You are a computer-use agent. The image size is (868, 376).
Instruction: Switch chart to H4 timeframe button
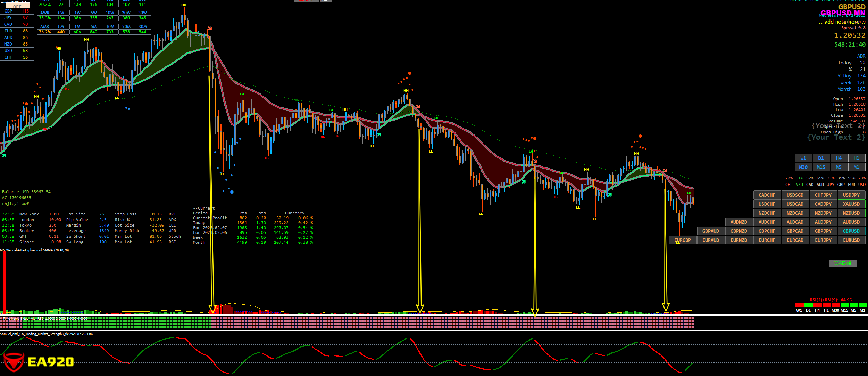point(838,158)
